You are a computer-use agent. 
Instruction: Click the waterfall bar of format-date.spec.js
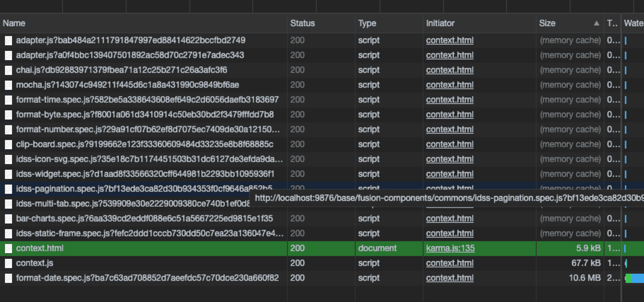coord(634,278)
